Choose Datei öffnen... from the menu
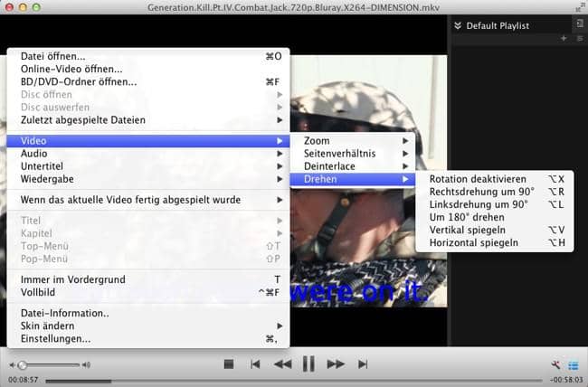588x387 pixels. (x=148, y=56)
